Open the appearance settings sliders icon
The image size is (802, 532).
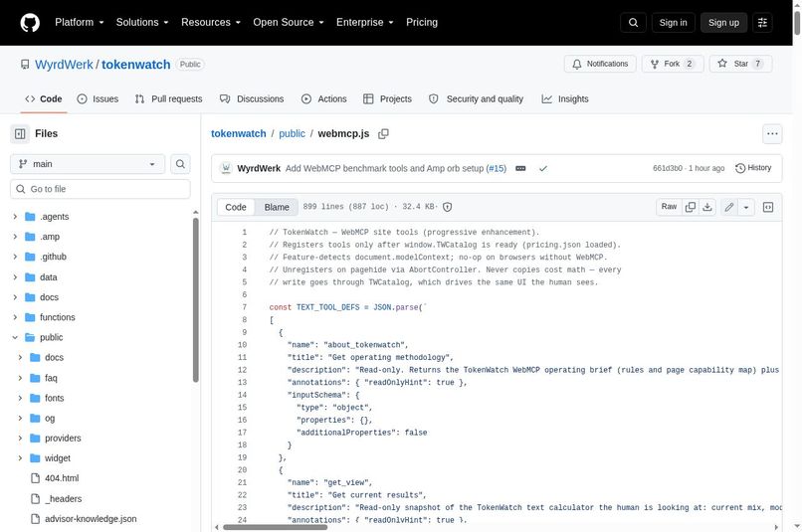click(x=762, y=23)
